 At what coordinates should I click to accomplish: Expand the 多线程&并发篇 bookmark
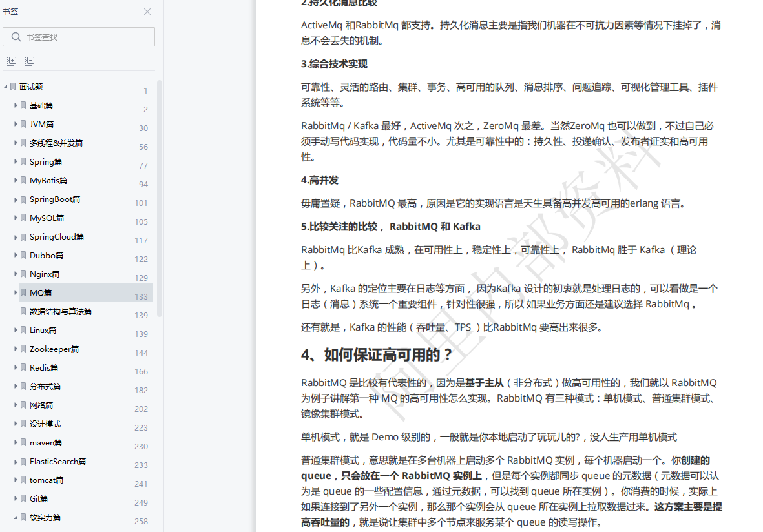point(16,143)
